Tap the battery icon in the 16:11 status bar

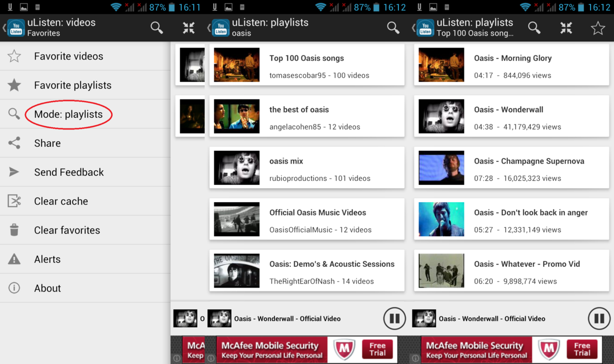pos(171,7)
